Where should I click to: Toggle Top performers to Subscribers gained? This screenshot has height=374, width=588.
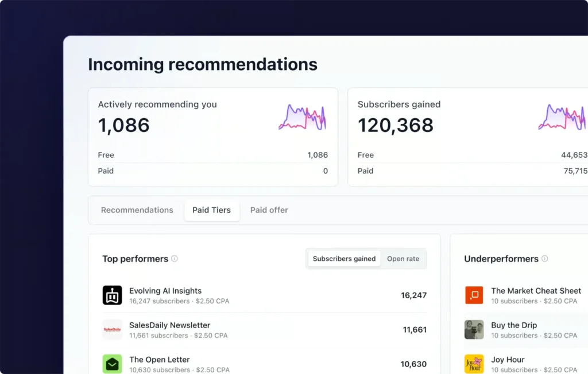[x=344, y=259]
